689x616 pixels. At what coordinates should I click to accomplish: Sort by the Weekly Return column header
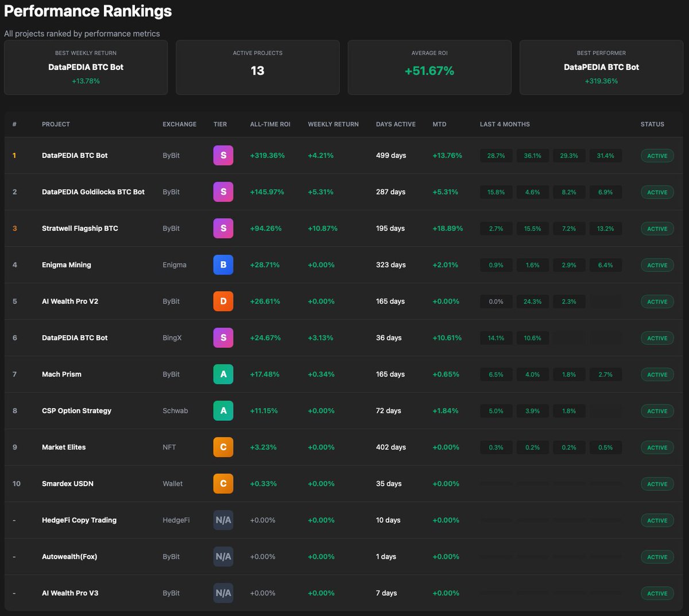point(333,124)
